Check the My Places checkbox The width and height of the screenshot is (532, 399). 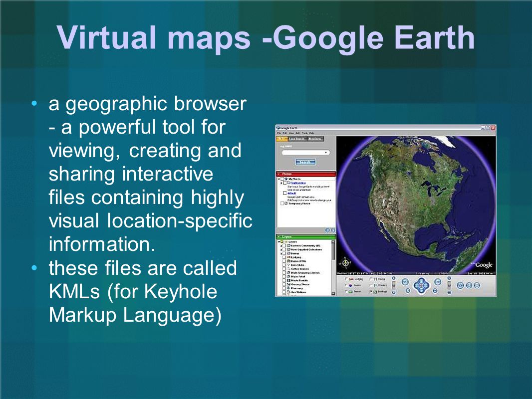(x=282, y=179)
